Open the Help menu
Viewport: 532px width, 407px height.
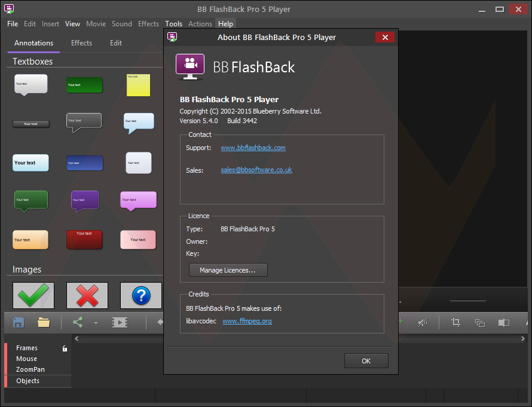click(x=225, y=24)
